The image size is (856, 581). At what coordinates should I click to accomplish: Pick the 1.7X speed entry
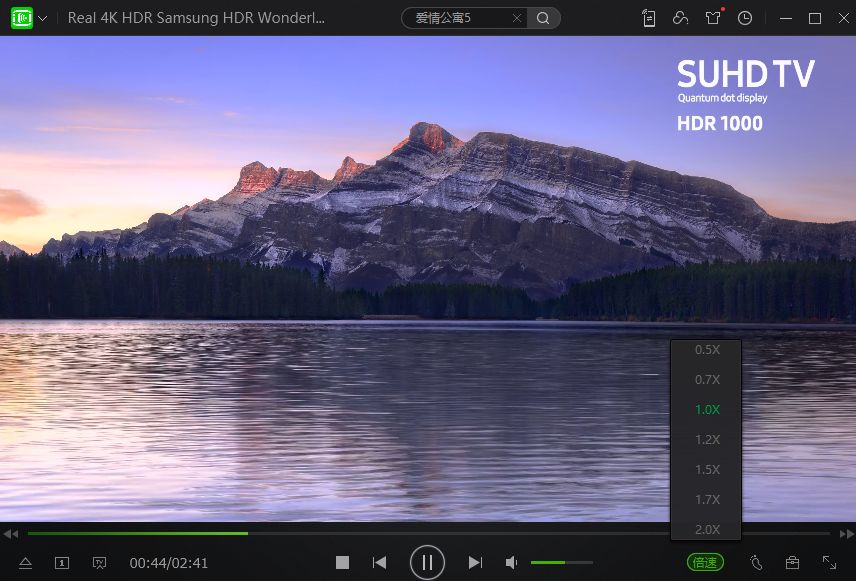(706, 500)
